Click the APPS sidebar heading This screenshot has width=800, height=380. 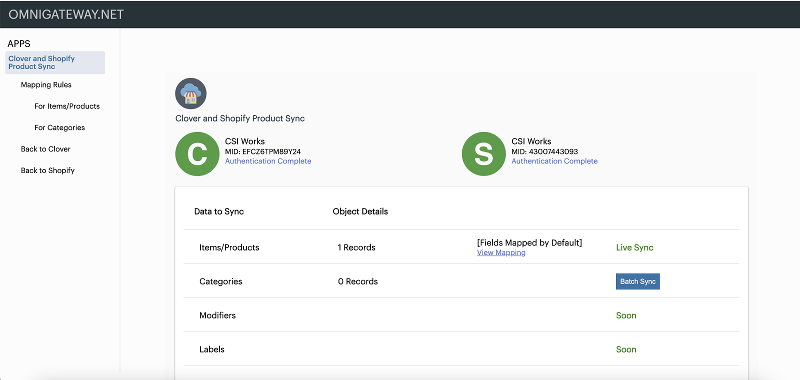tap(19, 44)
